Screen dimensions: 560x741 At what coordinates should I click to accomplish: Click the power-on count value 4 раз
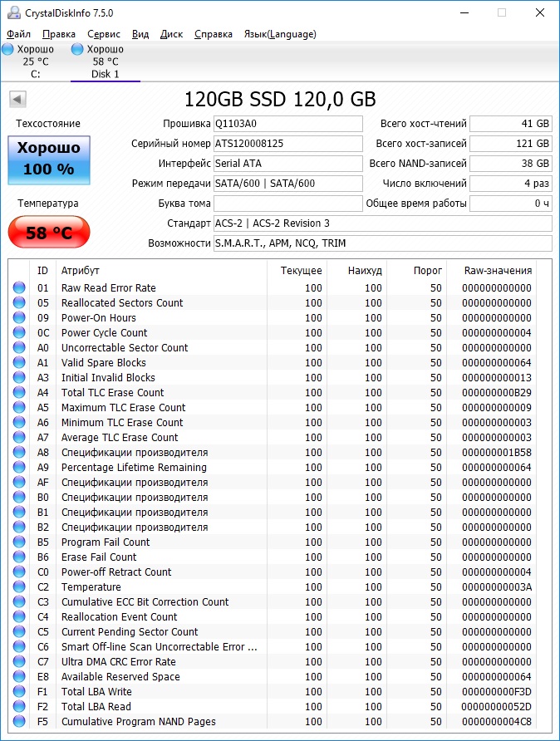[x=511, y=184]
